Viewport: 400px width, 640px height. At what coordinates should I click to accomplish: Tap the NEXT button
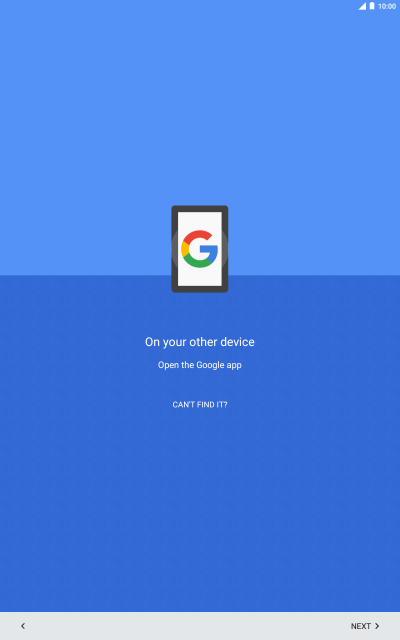365,626
